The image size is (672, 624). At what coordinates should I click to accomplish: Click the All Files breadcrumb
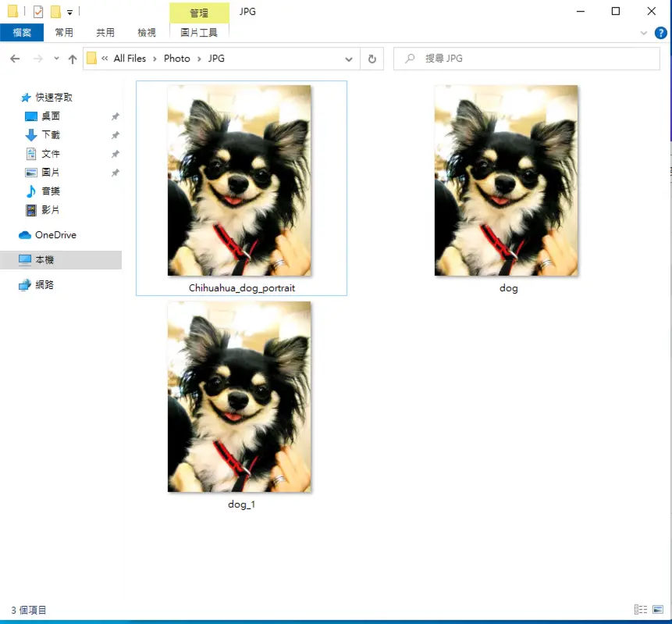130,59
